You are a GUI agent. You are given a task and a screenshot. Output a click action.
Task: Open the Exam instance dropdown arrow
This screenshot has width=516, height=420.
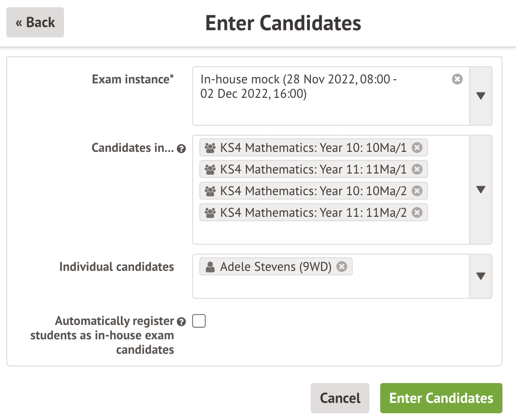pyautogui.click(x=481, y=96)
